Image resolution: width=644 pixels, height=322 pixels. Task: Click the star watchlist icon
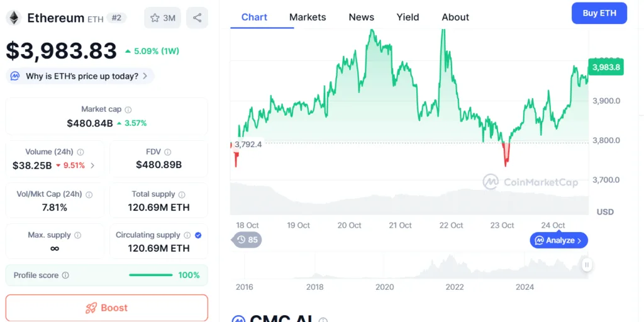155,18
